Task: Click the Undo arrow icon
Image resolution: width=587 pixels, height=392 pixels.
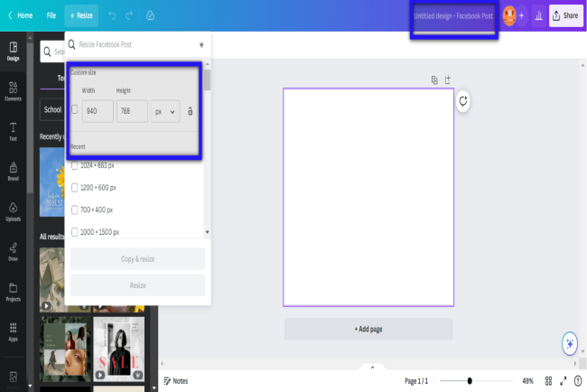Action: point(112,15)
